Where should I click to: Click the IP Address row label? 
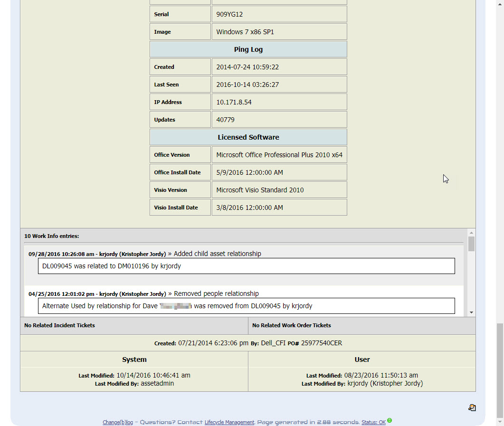(x=168, y=102)
